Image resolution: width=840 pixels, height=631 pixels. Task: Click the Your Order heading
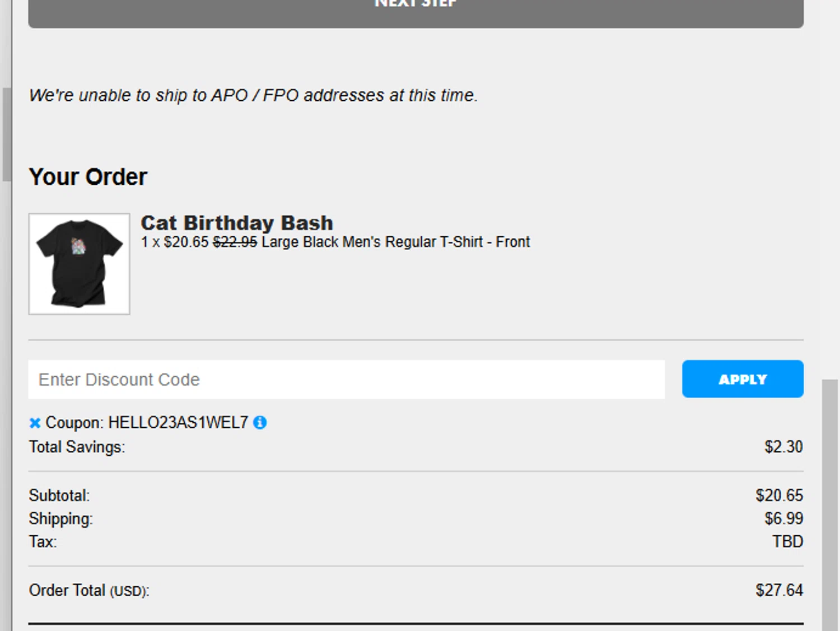pos(88,177)
